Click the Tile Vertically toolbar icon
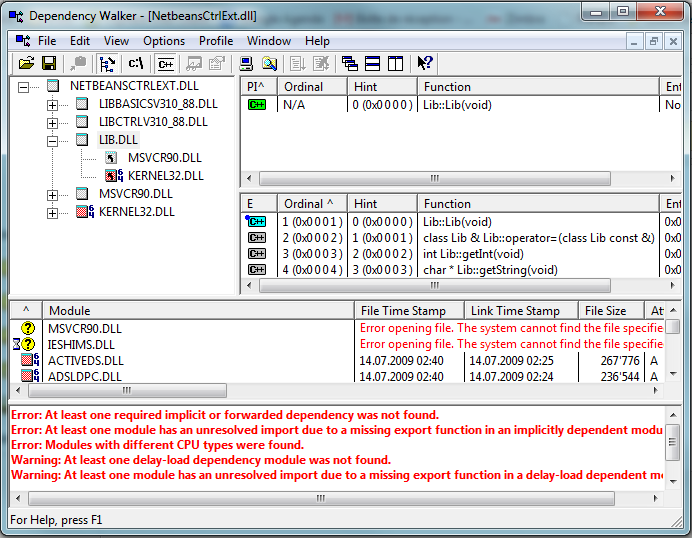Image resolution: width=692 pixels, height=538 pixels. tap(395, 63)
